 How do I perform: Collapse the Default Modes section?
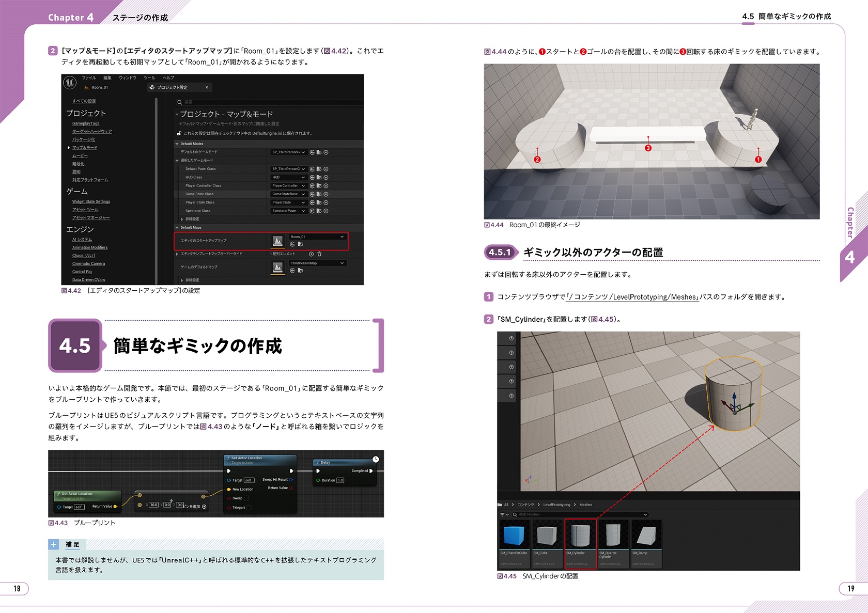point(177,144)
